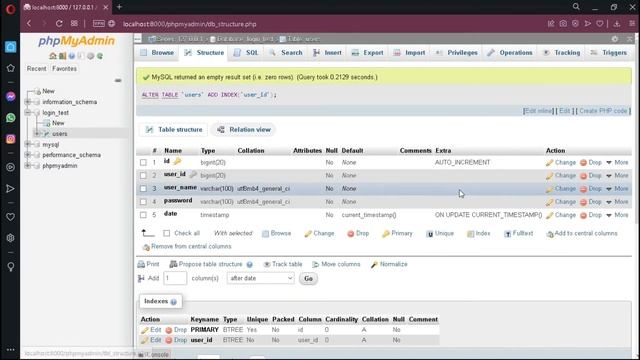This screenshot has height=360, width=640.
Task: Click the Print icon link
Action: (x=141, y=264)
